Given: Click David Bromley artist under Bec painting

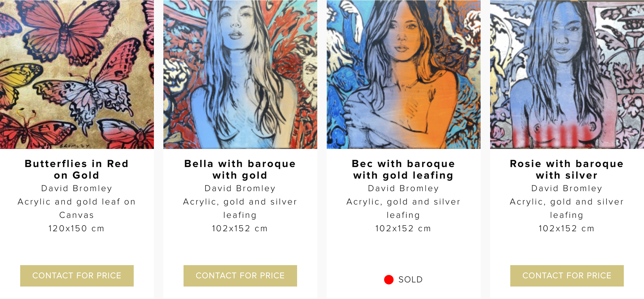Looking at the screenshot, I should pyautogui.click(x=404, y=189).
